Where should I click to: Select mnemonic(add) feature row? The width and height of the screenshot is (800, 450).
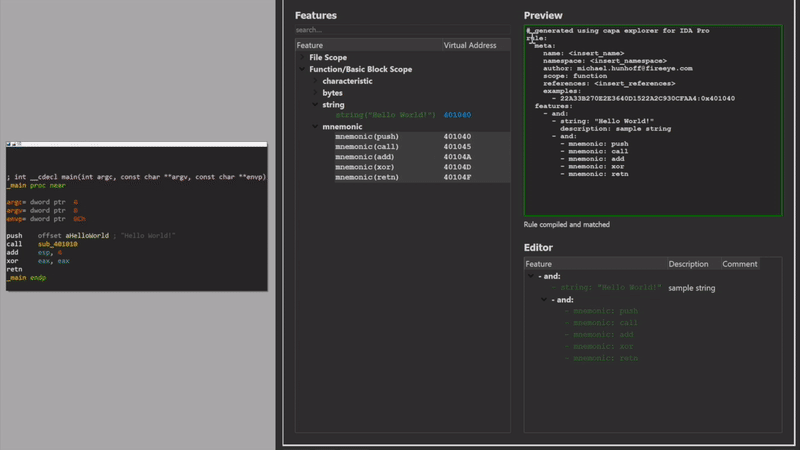coord(364,157)
